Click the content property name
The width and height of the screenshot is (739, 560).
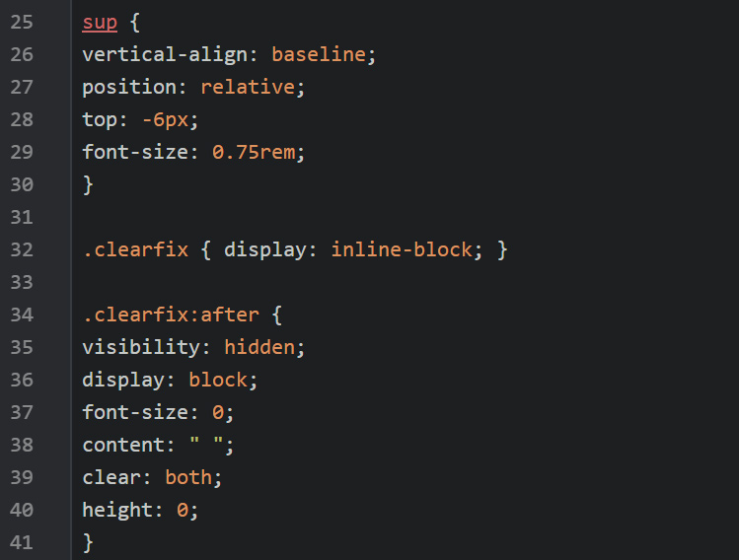(123, 445)
